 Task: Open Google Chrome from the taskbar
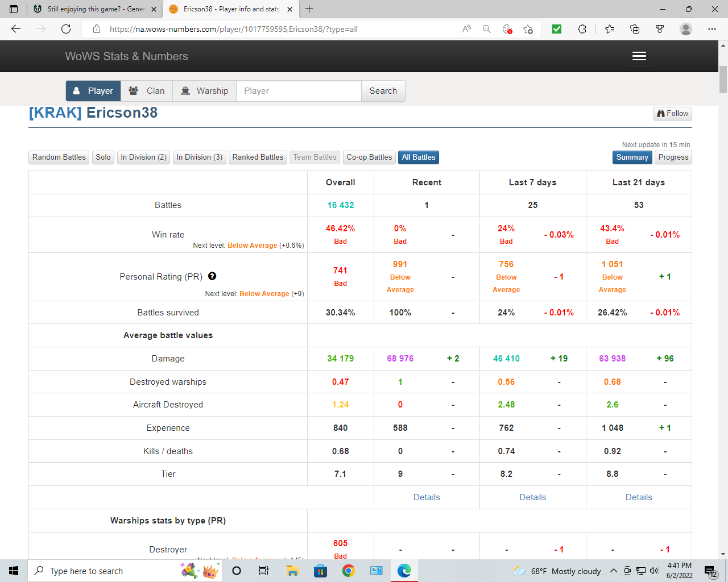click(349, 571)
